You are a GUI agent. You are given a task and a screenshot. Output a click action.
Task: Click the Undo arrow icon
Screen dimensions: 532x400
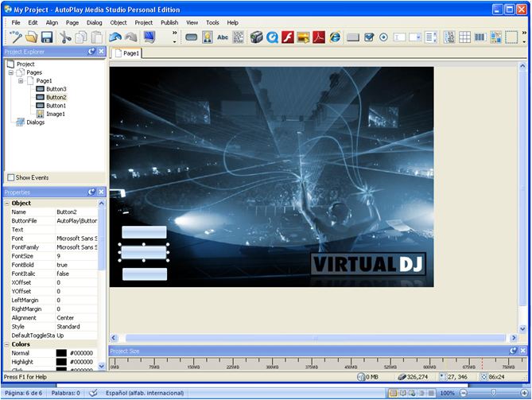[115, 37]
